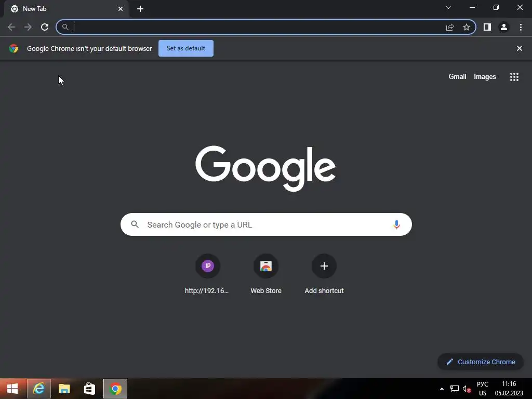Open the Gmail link

click(x=457, y=77)
